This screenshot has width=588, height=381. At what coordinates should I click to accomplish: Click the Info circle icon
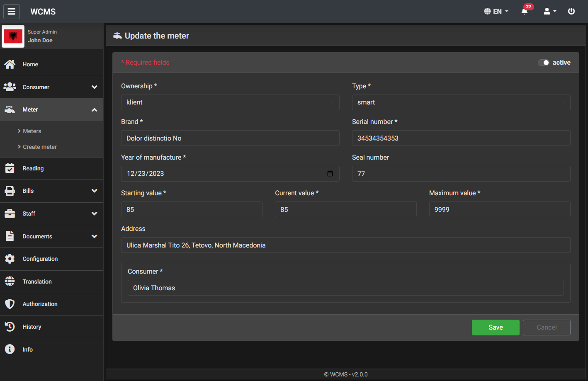point(10,349)
